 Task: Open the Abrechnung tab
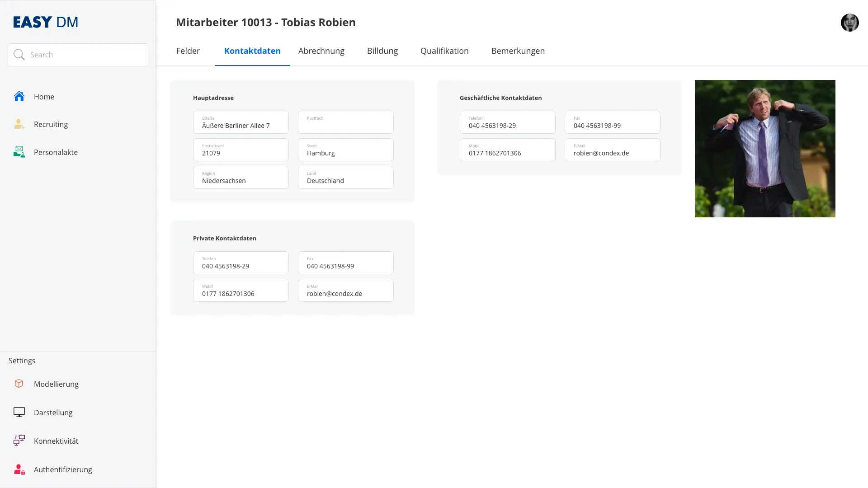click(x=321, y=51)
